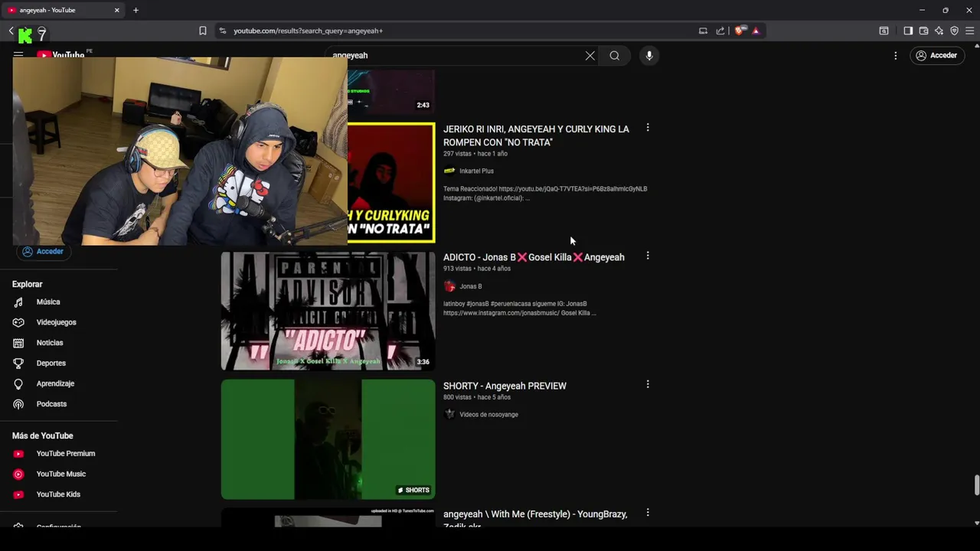Open browser main hamburger menu
Screen dimensions: 980x551
point(969,31)
